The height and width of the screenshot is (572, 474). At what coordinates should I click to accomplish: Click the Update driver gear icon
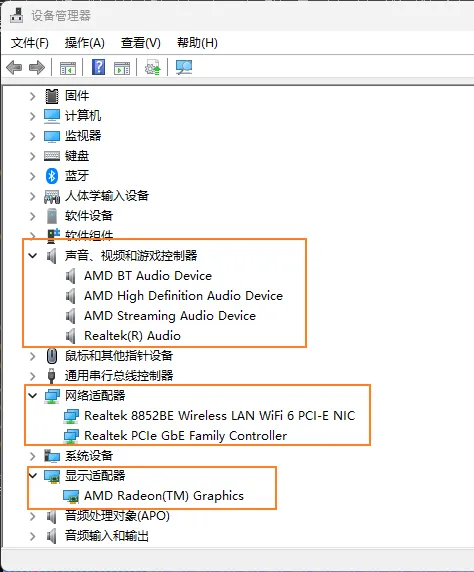[153, 67]
